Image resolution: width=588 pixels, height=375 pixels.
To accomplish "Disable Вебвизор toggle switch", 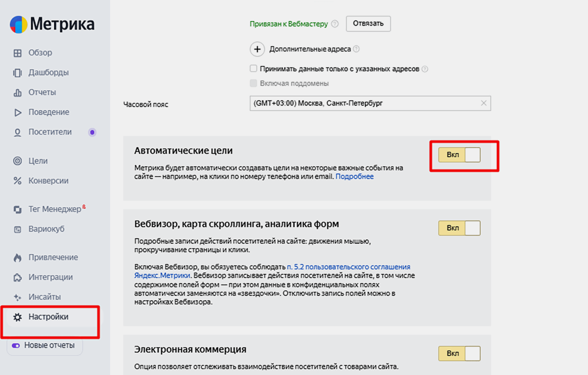I will point(459,228).
